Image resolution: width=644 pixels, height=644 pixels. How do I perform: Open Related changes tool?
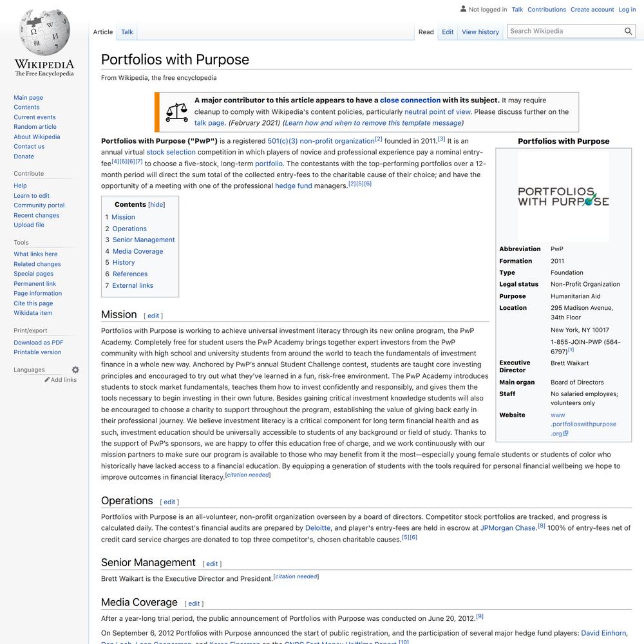pos(37,264)
